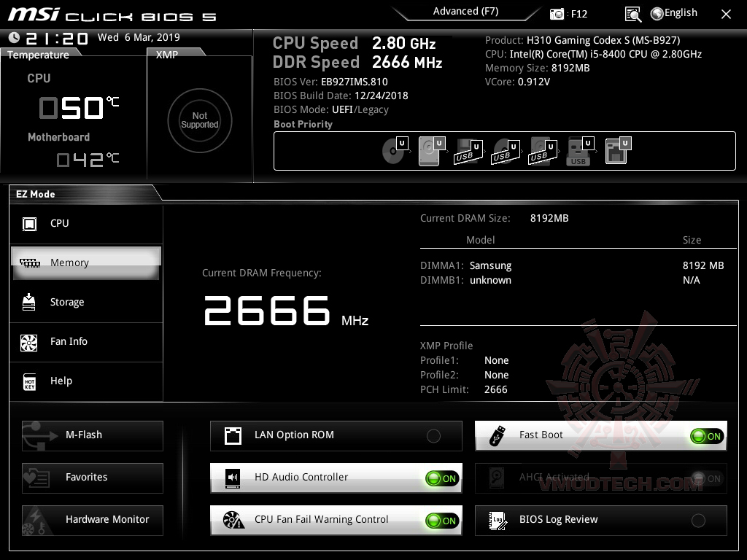Close the BIOS with the X button
Image resolution: width=747 pixels, height=560 pixels.
[x=726, y=15]
